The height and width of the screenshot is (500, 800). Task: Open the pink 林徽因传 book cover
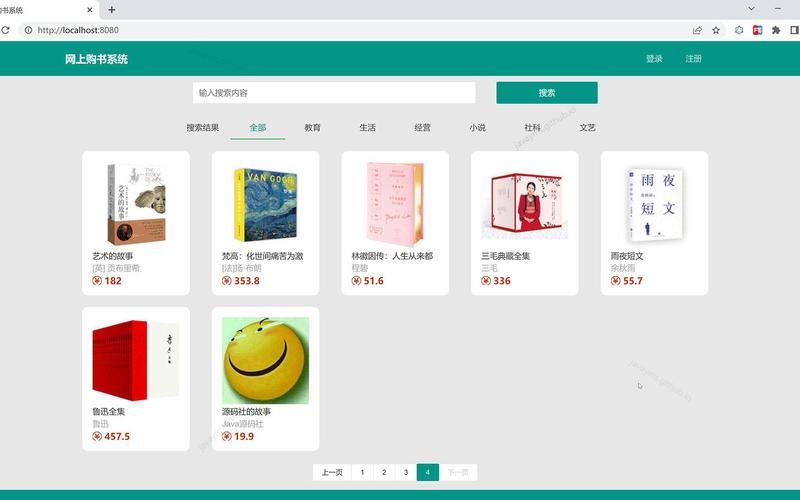[x=395, y=204]
